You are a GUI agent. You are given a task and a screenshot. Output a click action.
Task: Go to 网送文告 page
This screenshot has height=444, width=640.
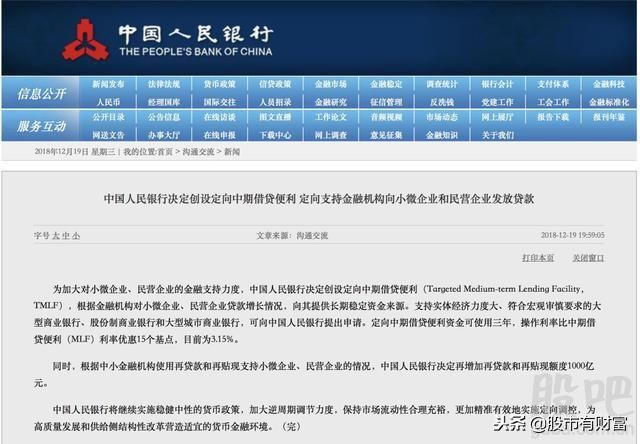[x=108, y=135]
